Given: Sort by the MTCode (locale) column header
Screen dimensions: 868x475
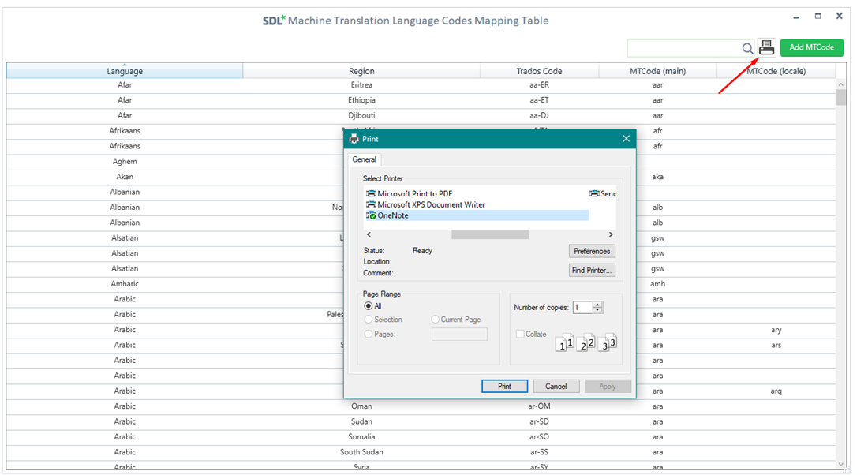Looking at the screenshot, I should pos(776,71).
